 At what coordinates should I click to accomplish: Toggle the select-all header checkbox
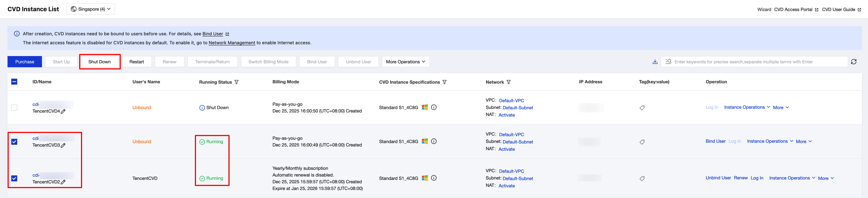(x=14, y=82)
